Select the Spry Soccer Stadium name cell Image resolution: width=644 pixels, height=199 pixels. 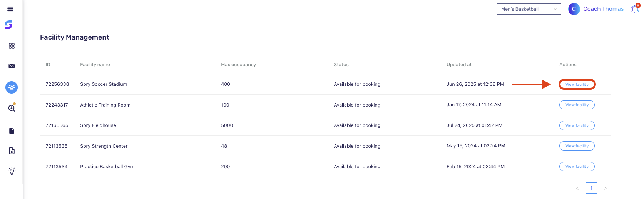tap(104, 84)
